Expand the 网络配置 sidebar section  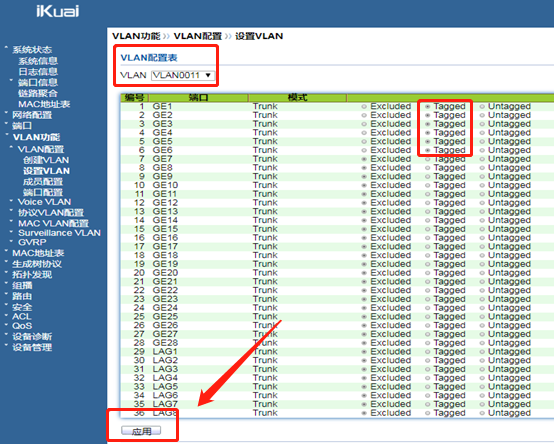[x=32, y=115]
